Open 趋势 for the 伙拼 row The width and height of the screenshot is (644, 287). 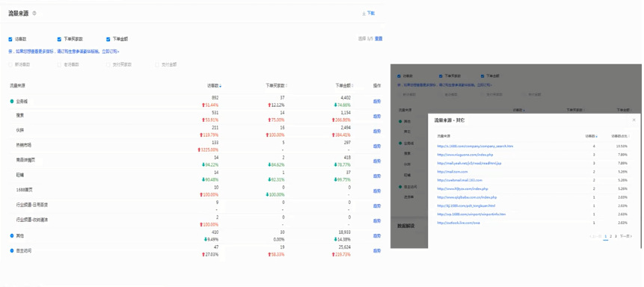point(377,132)
